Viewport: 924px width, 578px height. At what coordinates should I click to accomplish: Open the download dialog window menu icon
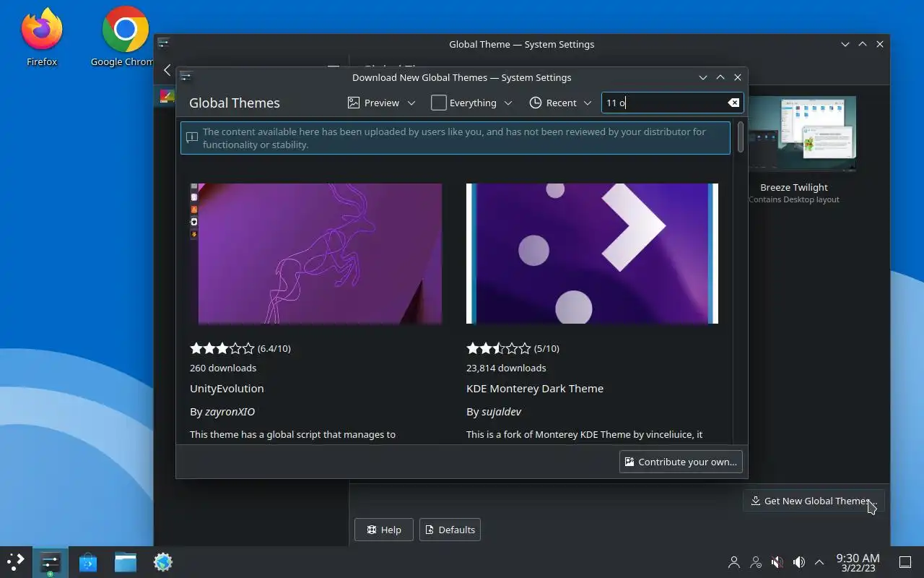pos(186,77)
